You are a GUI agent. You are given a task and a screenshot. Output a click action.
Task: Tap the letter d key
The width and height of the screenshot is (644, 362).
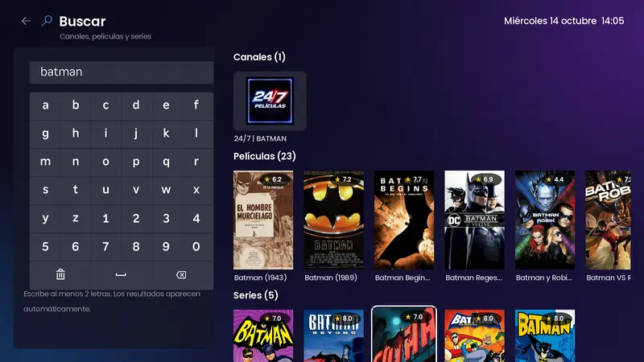click(x=136, y=105)
